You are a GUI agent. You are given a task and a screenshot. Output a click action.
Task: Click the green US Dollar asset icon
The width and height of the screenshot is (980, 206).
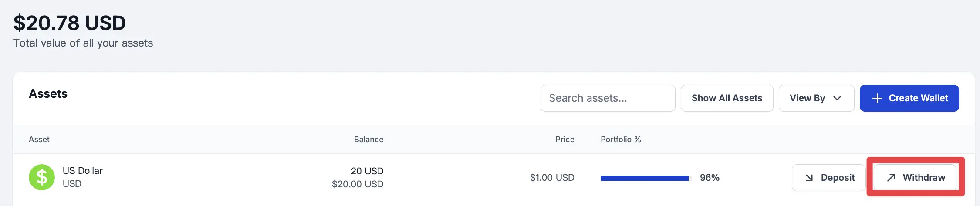point(42,177)
